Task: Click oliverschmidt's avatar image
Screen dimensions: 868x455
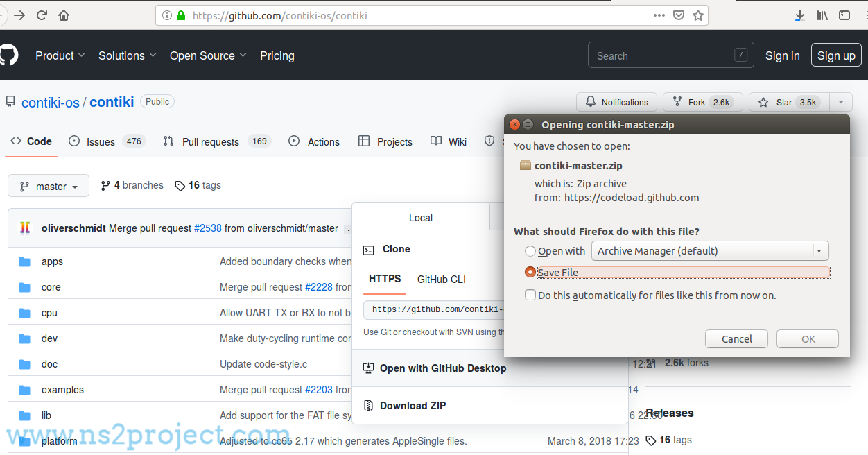Action: (25, 227)
